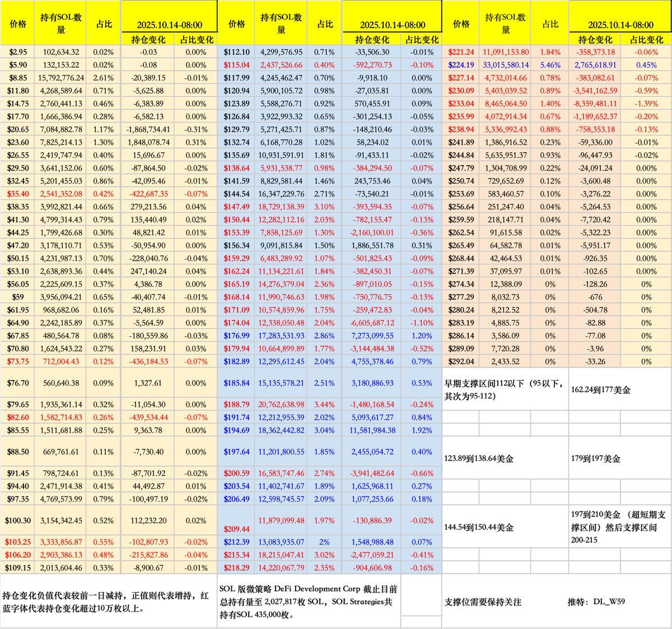Screen dimensions: 672x629
Task: Select the red $106.20 price cell
Action: click(x=18, y=555)
